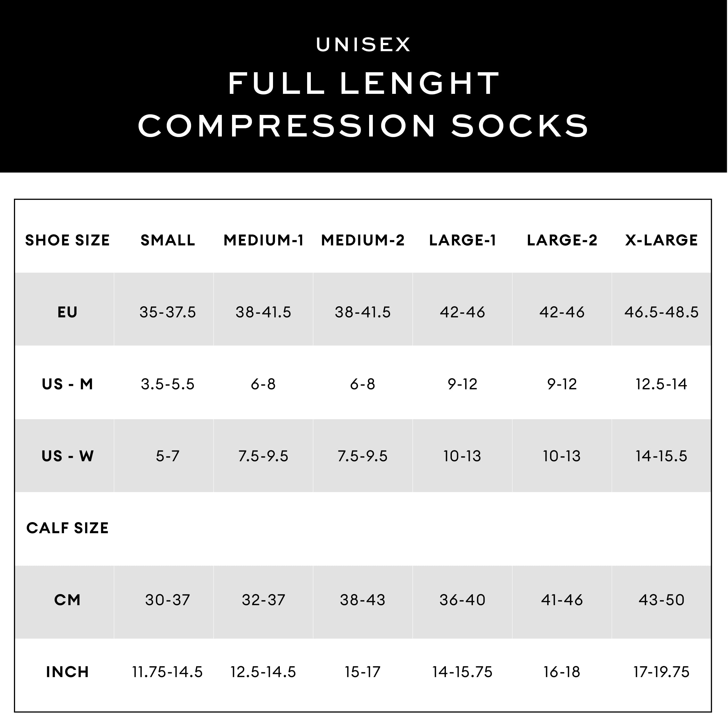Click the EU row label
The image size is (728, 728).
pos(67,312)
